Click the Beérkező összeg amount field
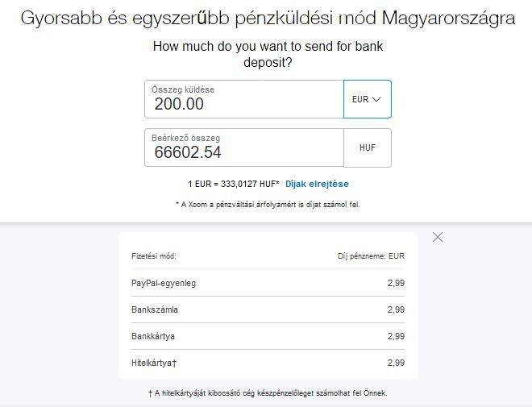The image size is (532, 407). pos(244,147)
